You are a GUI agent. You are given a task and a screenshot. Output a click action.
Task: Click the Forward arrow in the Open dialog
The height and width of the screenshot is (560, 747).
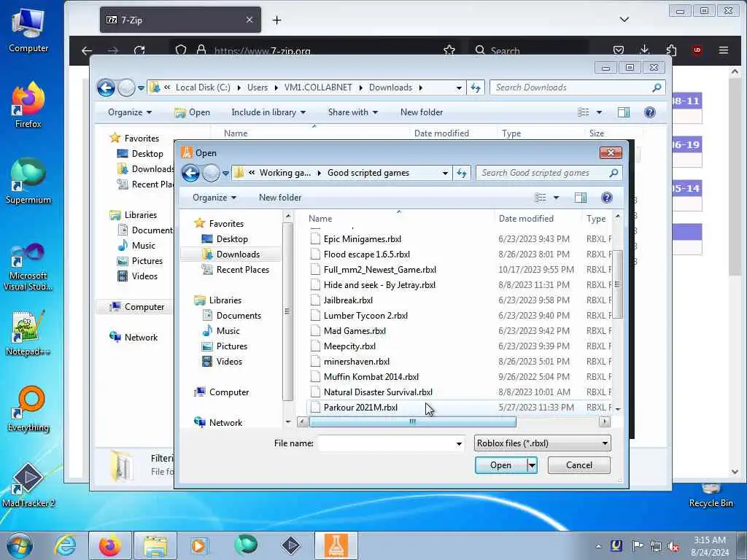click(x=211, y=173)
